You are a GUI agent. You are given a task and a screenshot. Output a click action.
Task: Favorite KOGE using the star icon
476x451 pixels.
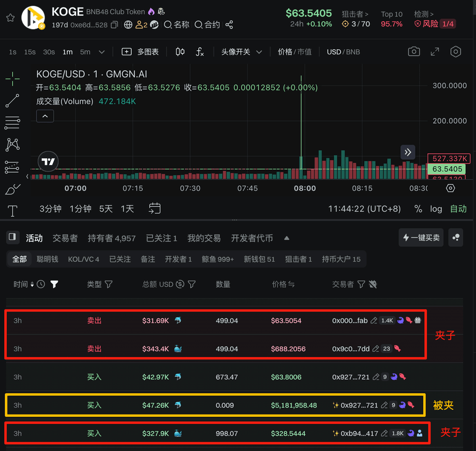(x=10, y=17)
